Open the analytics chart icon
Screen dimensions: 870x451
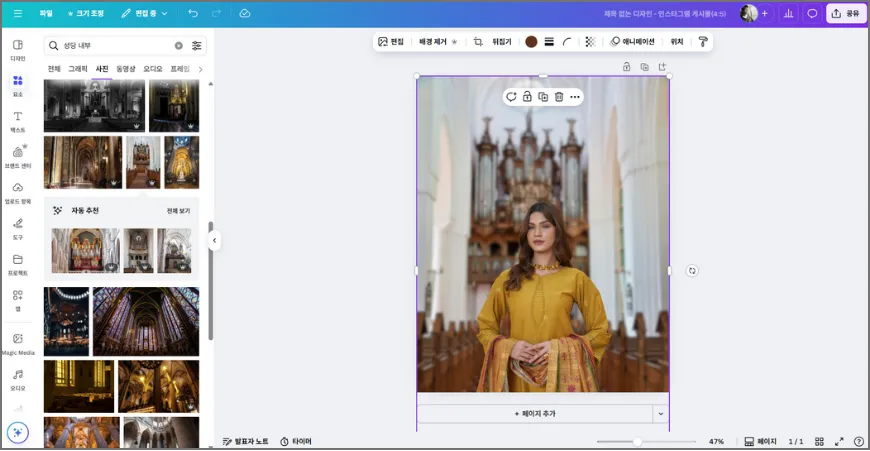coord(788,13)
